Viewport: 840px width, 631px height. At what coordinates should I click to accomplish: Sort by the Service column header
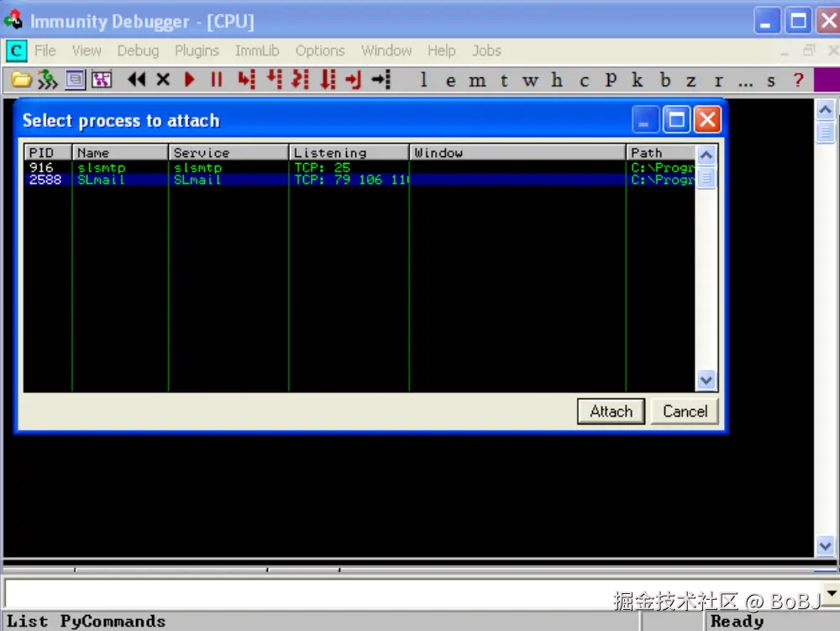[228, 153]
